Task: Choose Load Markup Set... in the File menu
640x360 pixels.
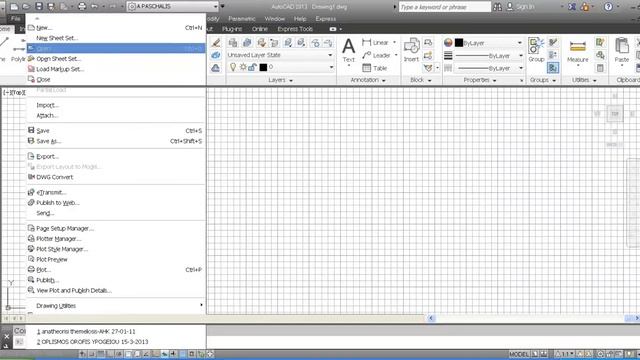Action: click(x=116, y=69)
